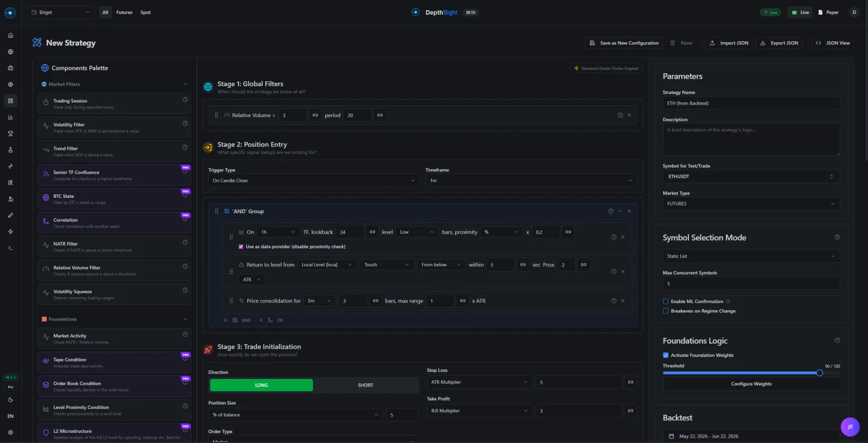Open the briefcase icon in left sidebar

[10, 68]
